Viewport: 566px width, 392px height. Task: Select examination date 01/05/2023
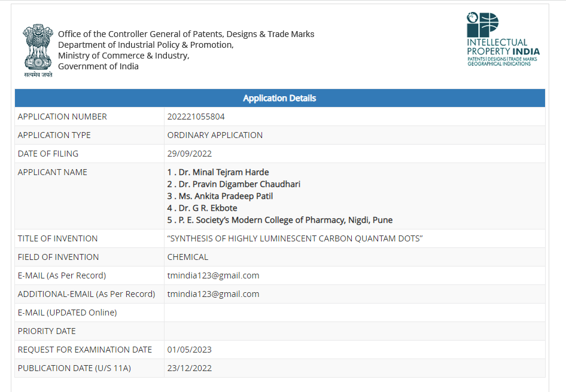pyautogui.click(x=189, y=350)
